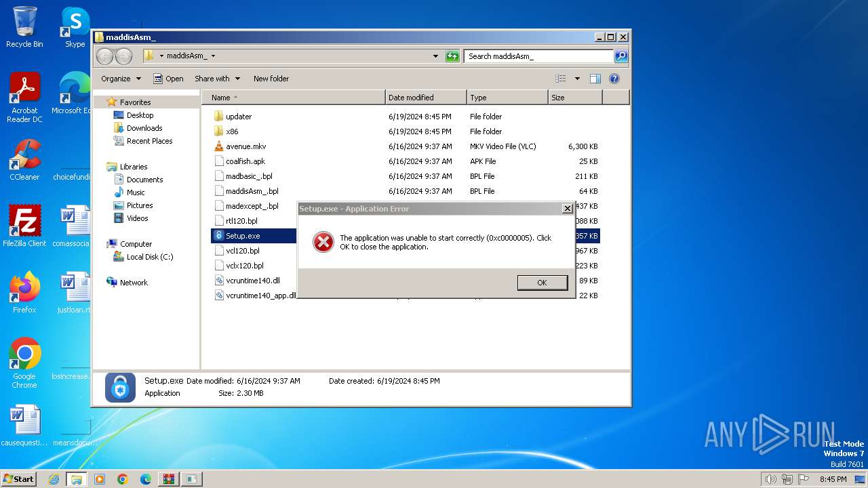Image resolution: width=868 pixels, height=488 pixels.
Task: Open the Organize menu
Action: pyautogui.click(x=121, y=79)
